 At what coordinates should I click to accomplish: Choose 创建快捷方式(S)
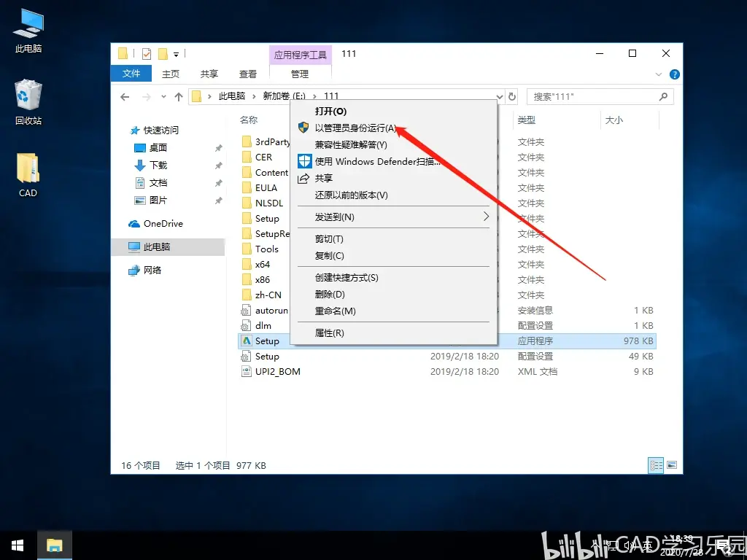(x=393, y=278)
